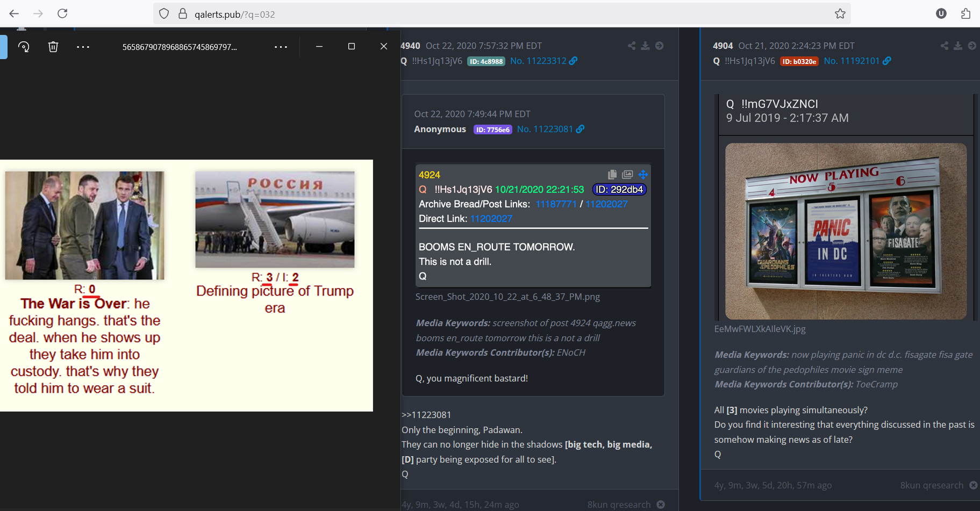Follow archive link 11187771
This screenshot has width=980, height=511.
pyautogui.click(x=556, y=204)
